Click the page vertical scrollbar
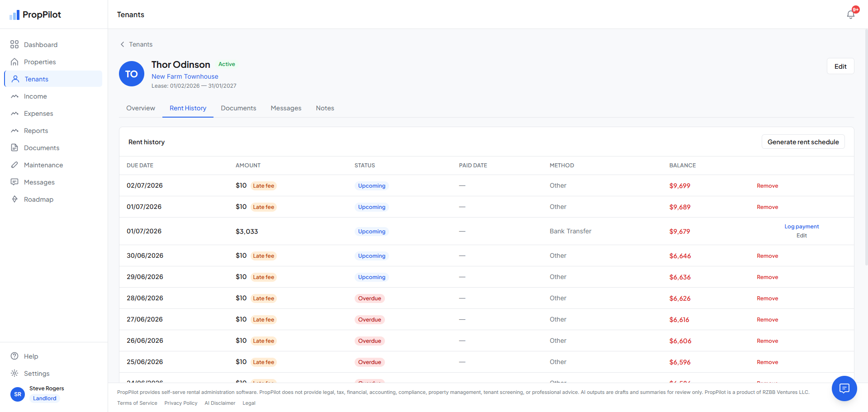 pyautogui.click(x=866, y=147)
